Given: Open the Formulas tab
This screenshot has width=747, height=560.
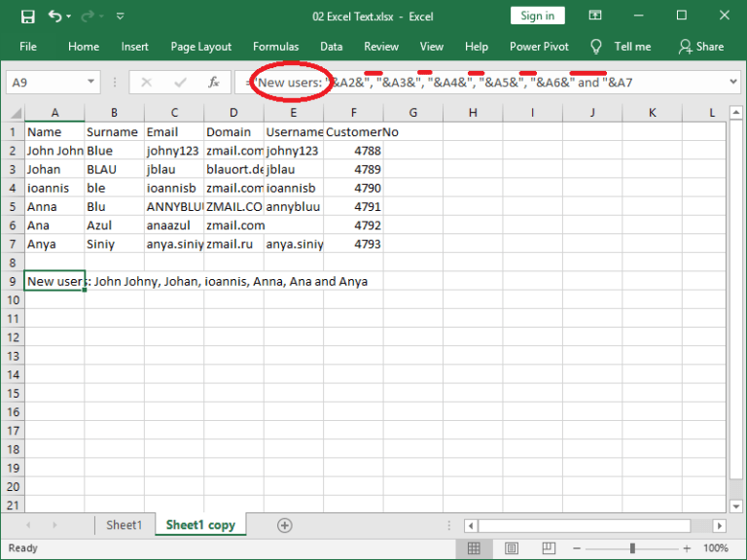Looking at the screenshot, I should click(x=276, y=47).
